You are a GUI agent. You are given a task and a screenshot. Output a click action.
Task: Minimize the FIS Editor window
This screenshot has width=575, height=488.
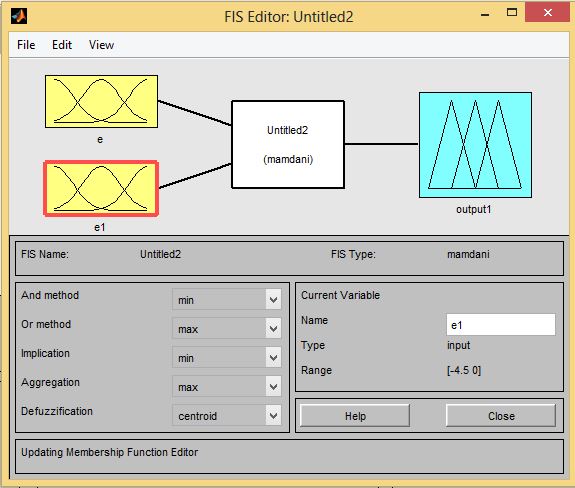(485, 15)
